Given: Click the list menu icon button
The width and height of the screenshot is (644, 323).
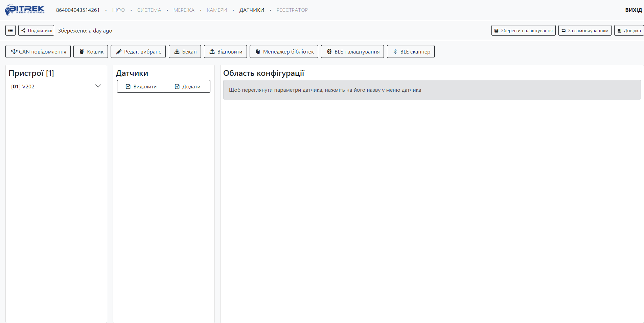Looking at the screenshot, I should (x=10, y=30).
